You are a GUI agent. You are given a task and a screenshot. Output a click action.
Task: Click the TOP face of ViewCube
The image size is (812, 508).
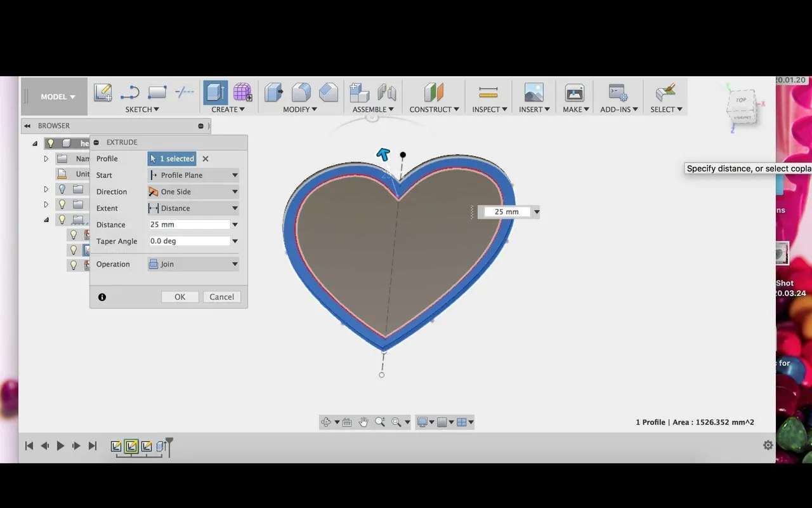pos(741,100)
